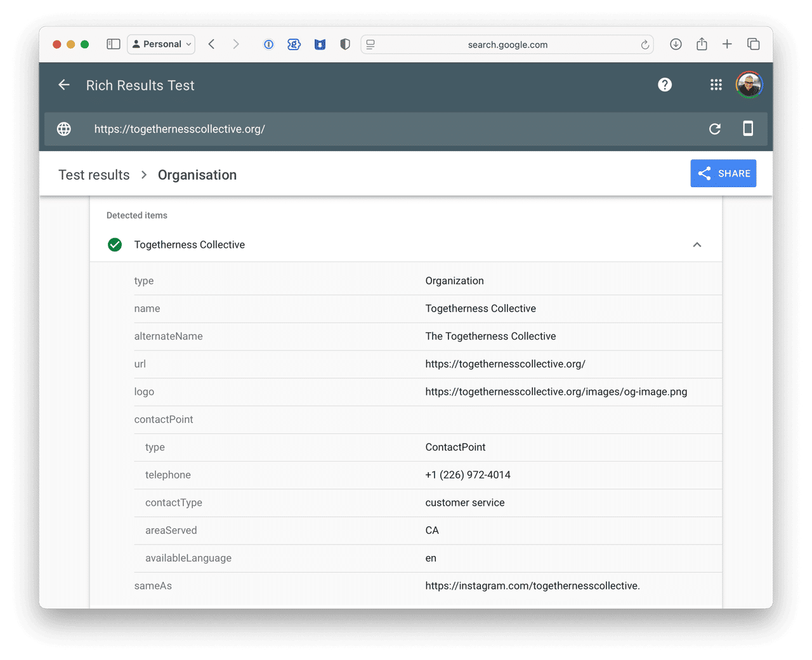This screenshot has height=660, width=812.
Task: Toggle the Safari sidebar icon
Action: click(x=114, y=44)
